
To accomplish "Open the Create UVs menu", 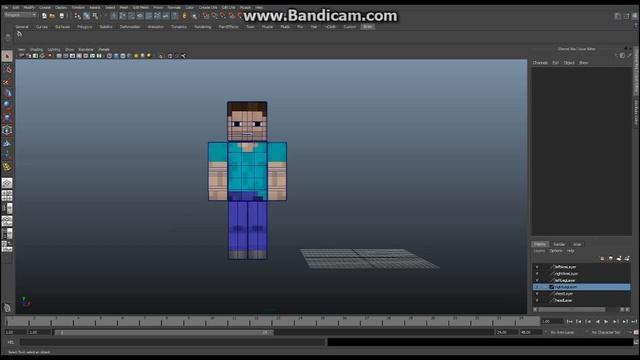I will tap(208, 7).
